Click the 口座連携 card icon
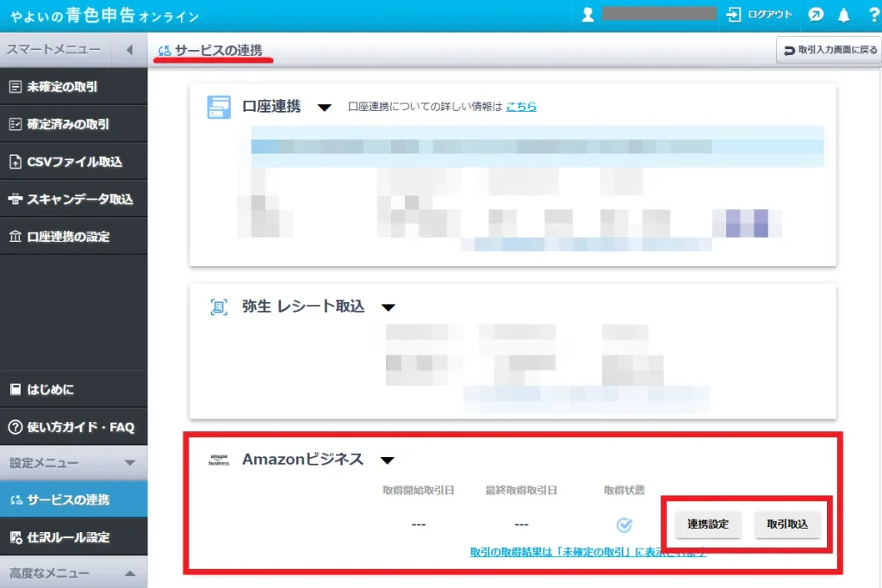This screenshot has width=882, height=588. [219, 107]
